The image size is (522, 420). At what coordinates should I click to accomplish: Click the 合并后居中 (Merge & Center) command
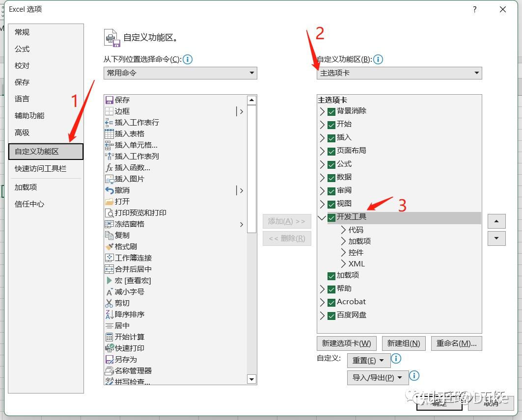tap(130, 269)
